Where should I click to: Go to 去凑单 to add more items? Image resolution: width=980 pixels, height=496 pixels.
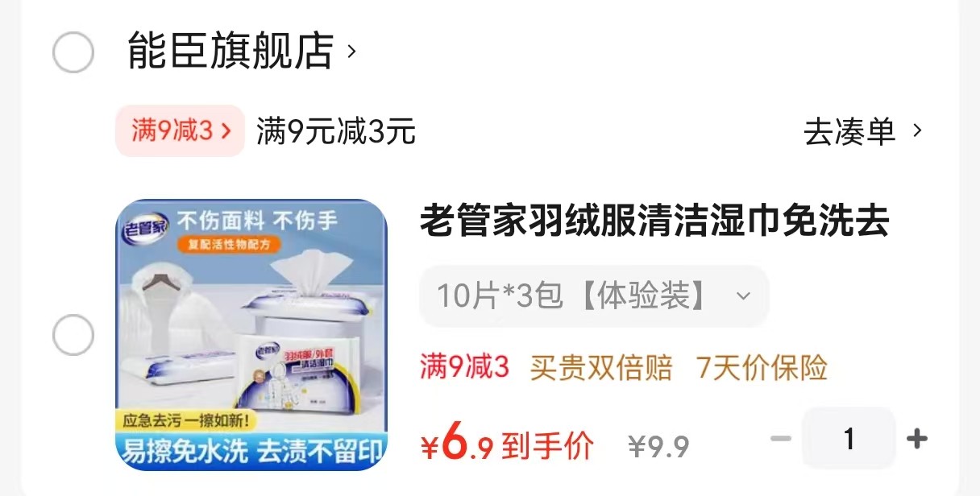point(849,131)
